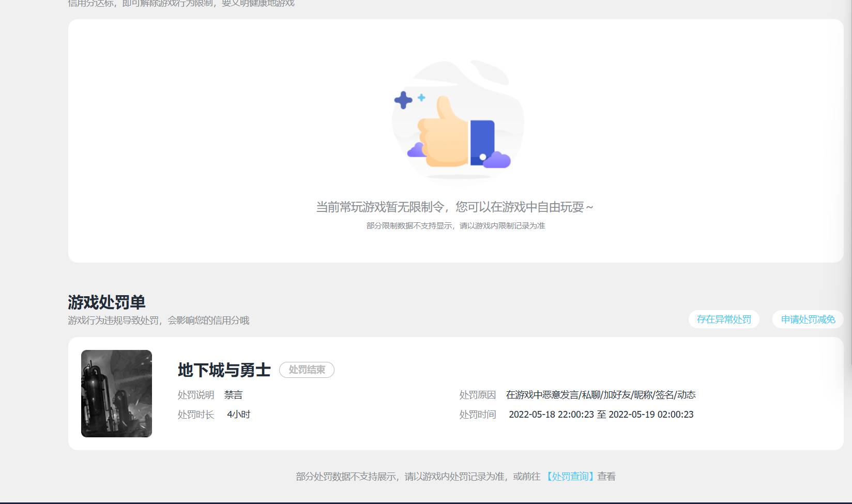Click the 处罚原因 reason text
The image size is (852, 504).
601,395
